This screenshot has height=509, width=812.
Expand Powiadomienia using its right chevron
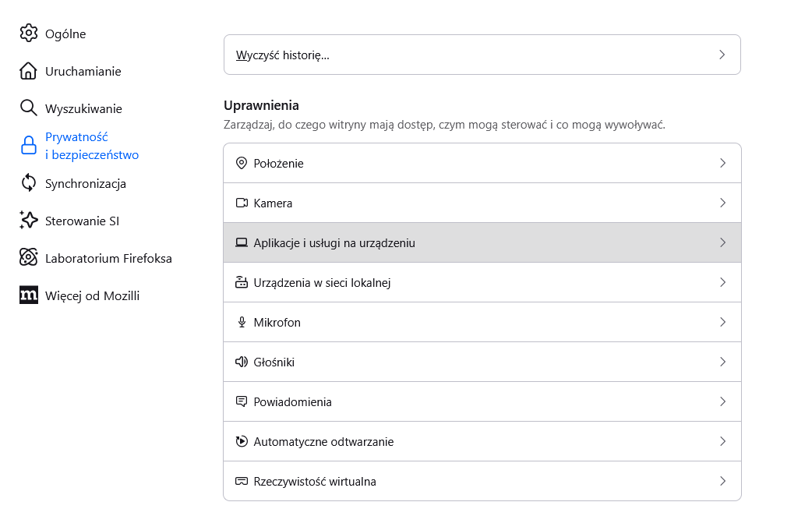[x=722, y=401]
